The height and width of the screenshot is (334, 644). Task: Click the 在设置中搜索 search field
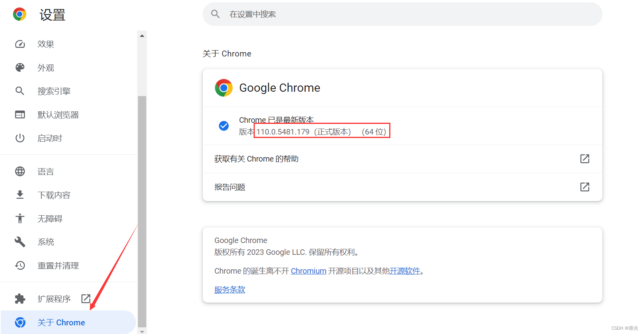[x=402, y=14]
